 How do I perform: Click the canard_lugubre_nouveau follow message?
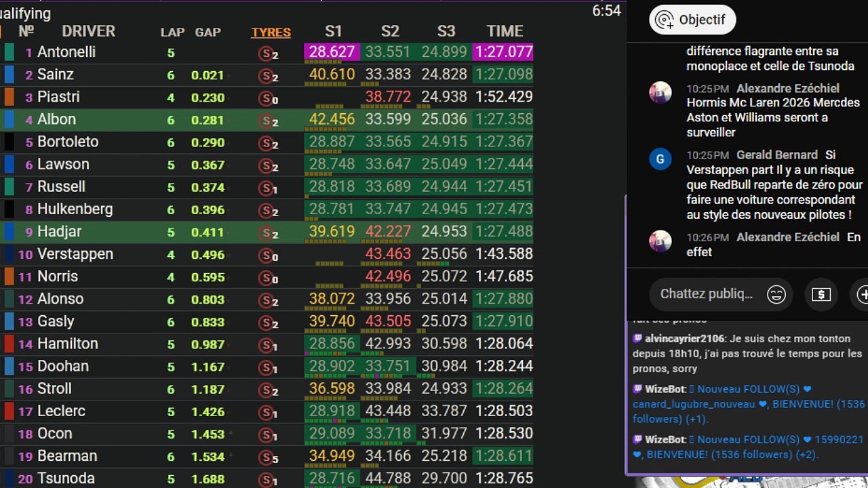(x=749, y=404)
